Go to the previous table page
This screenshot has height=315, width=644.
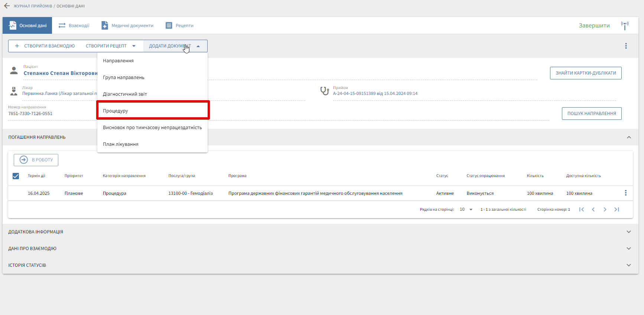(x=593, y=210)
